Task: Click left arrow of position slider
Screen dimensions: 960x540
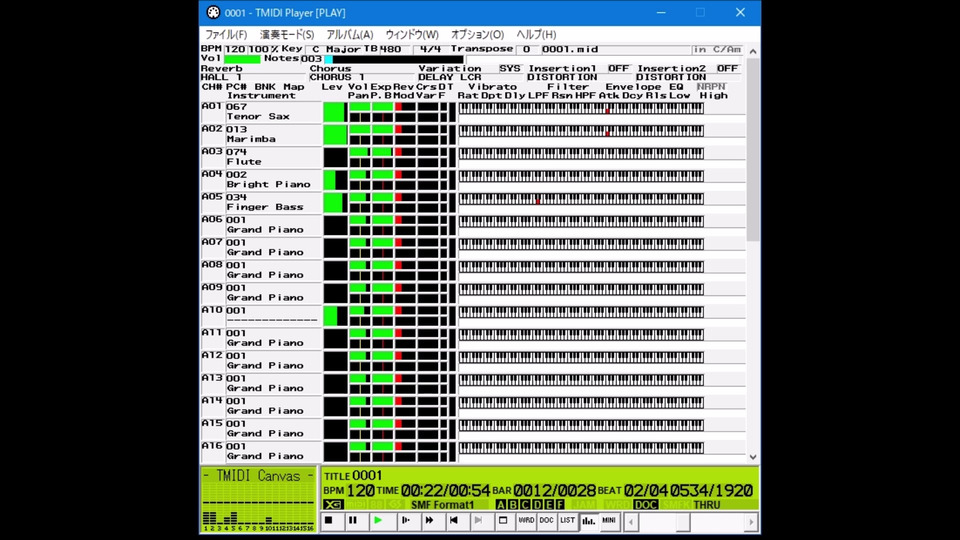Action: [631, 522]
